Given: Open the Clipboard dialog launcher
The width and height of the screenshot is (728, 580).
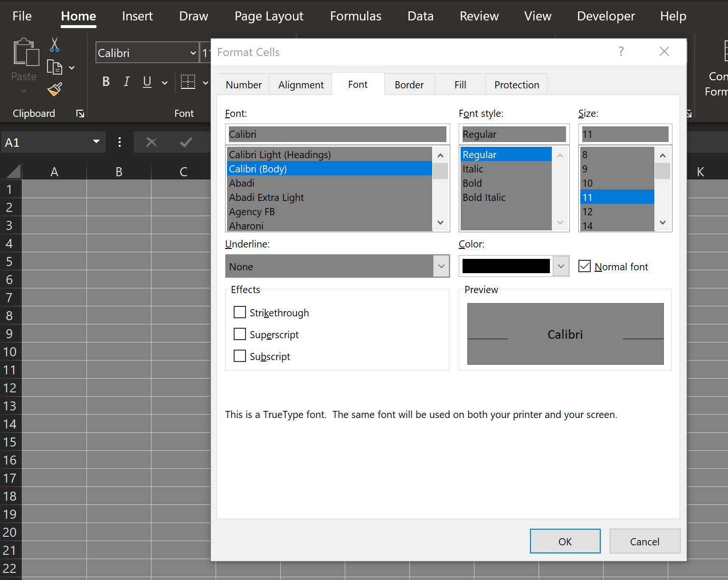Looking at the screenshot, I should (80, 114).
